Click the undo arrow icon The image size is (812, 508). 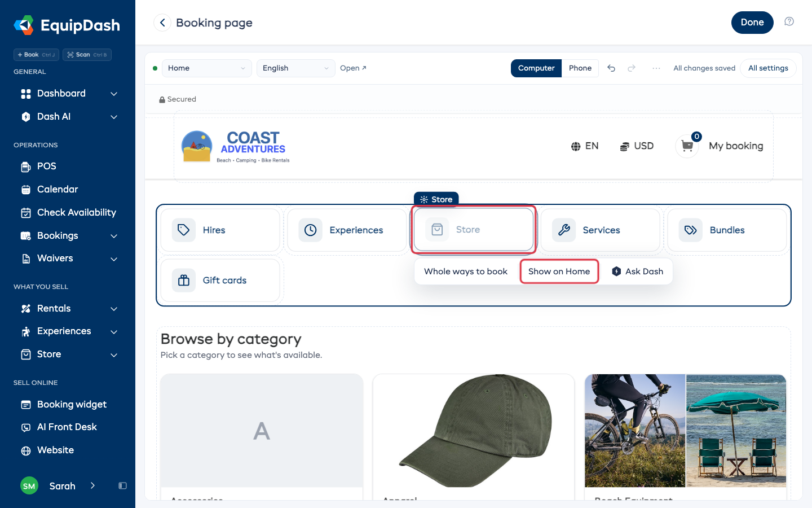pos(611,68)
